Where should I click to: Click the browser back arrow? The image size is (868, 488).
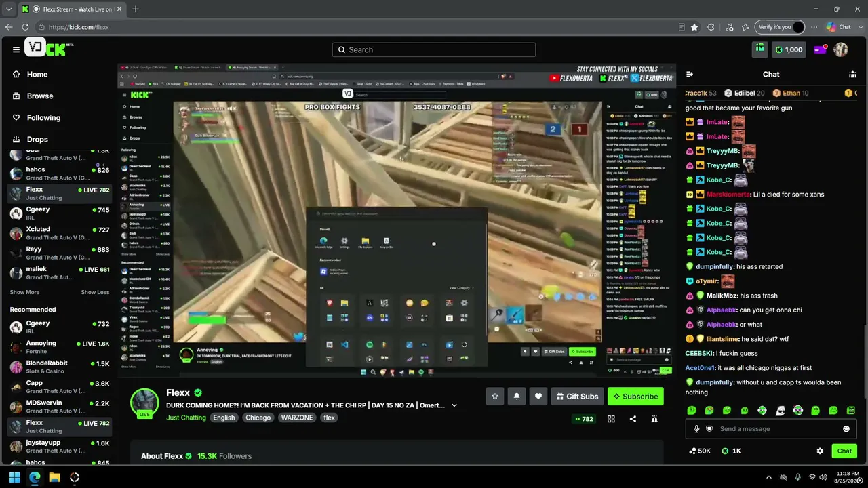[x=9, y=27]
